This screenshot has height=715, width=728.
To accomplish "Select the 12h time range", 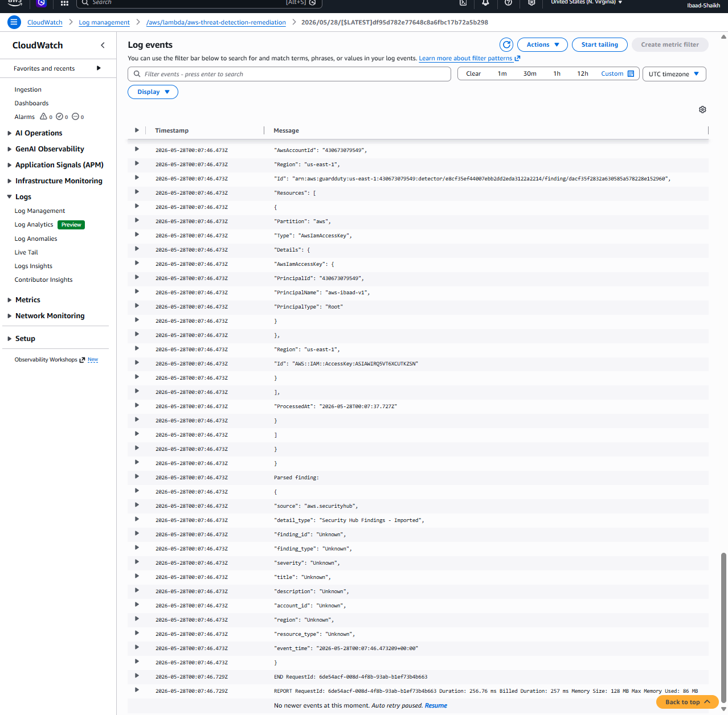I will [x=582, y=73].
